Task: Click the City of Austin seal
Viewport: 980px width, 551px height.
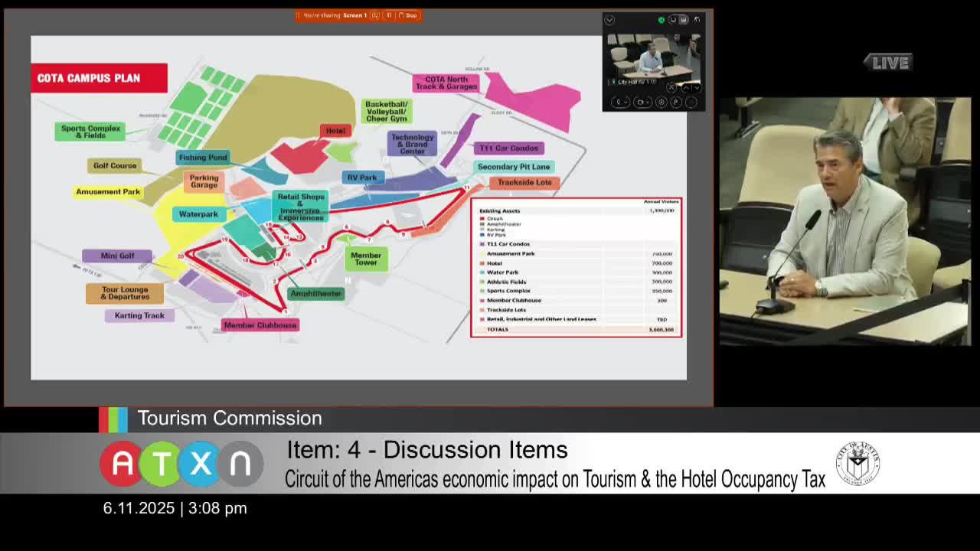Action: (x=857, y=463)
